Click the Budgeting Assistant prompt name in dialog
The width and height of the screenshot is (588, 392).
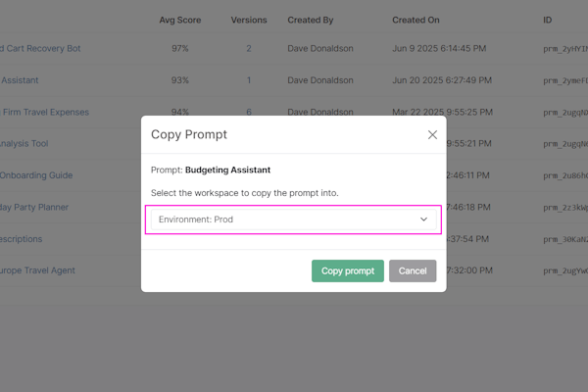(227, 170)
